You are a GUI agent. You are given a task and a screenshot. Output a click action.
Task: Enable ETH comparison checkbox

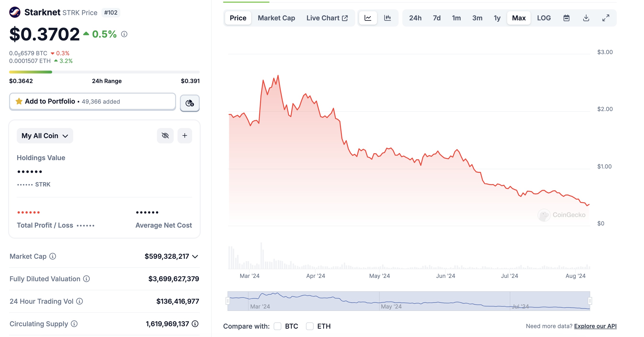(310, 326)
